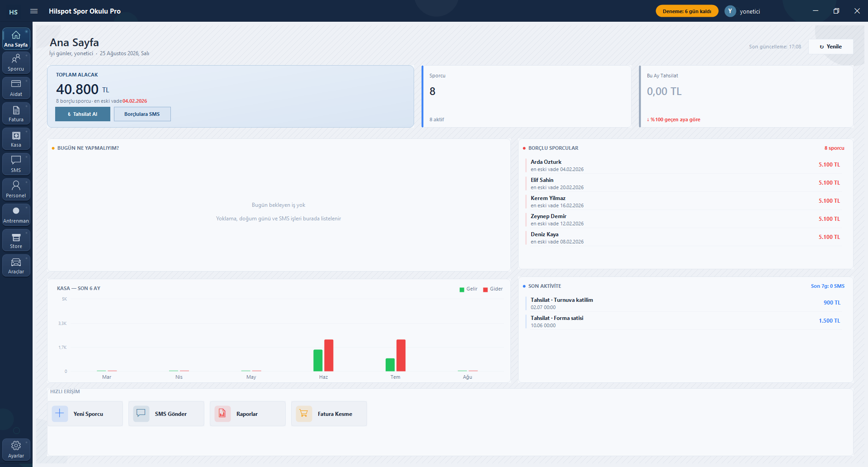Select debtor Zeynep Demir row
Screen dimensions: 868x467
[685, 219]
